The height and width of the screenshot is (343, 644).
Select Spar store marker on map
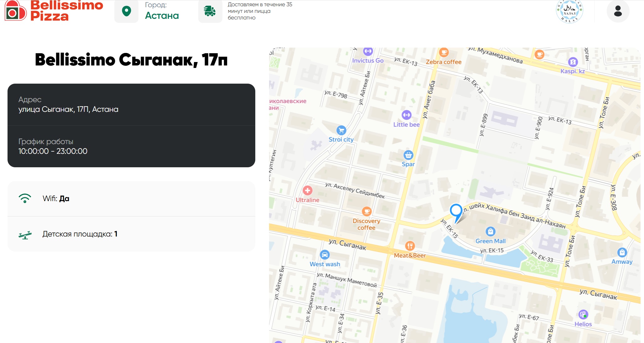(x=408, y=155)
